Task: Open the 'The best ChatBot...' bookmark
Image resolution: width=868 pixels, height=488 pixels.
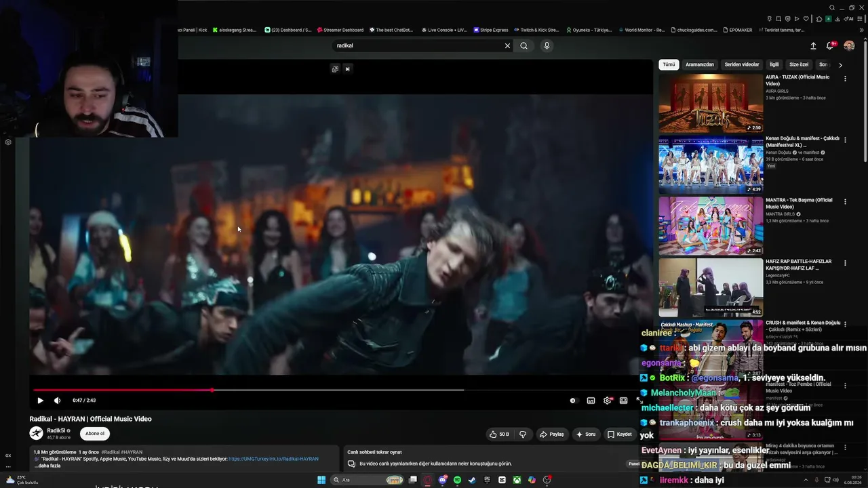Action: pyautogui.click(x=391, y=30)
